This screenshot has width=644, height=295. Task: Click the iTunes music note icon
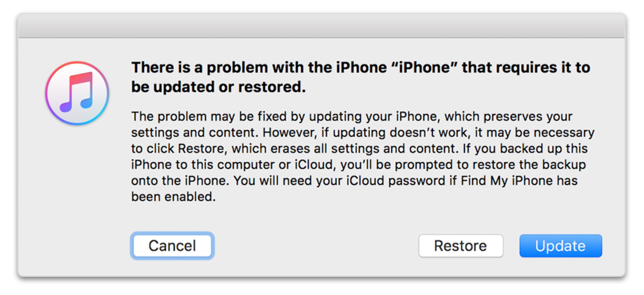[77, 93]
